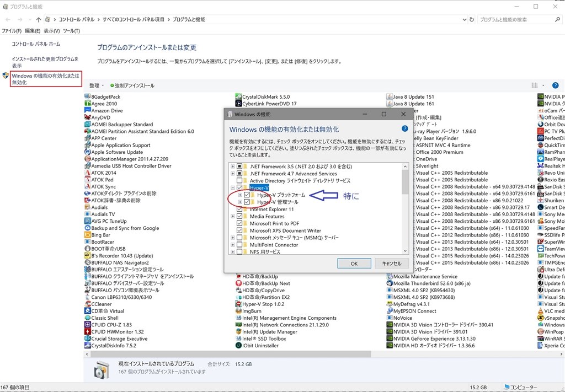Viewport: 565px width, 392px height.
Task: Select the ImgBurn program icon
Action: [238, 311]
